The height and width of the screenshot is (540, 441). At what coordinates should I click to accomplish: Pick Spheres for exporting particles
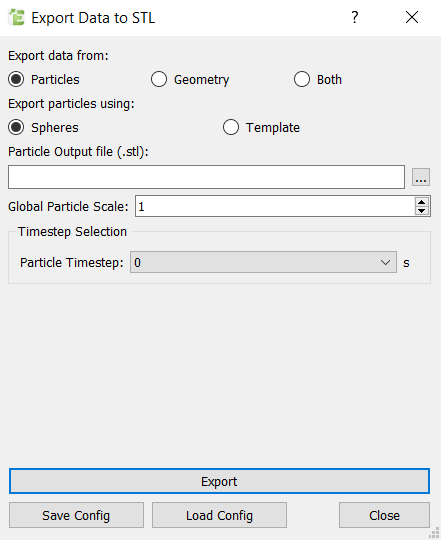16,127
